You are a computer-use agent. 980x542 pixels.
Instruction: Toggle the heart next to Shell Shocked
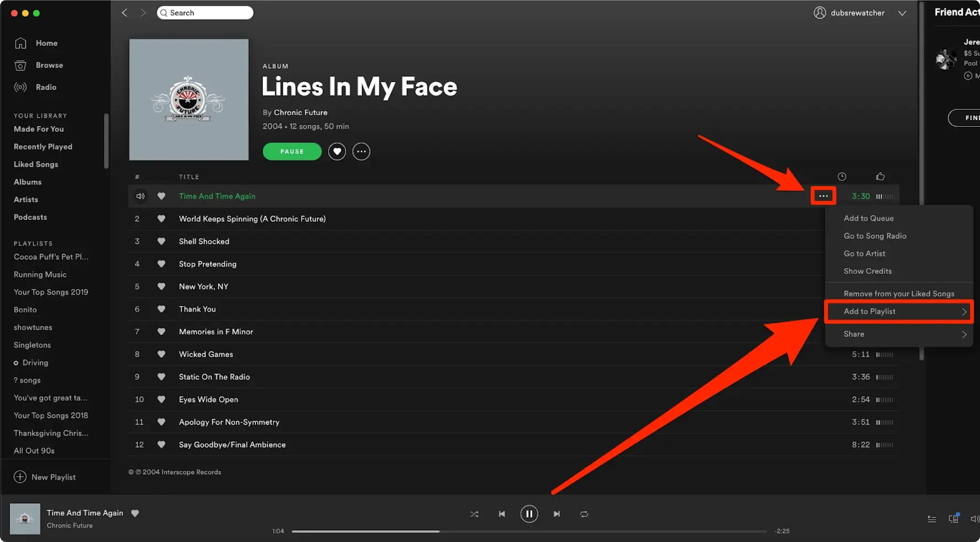coord(161,241)
